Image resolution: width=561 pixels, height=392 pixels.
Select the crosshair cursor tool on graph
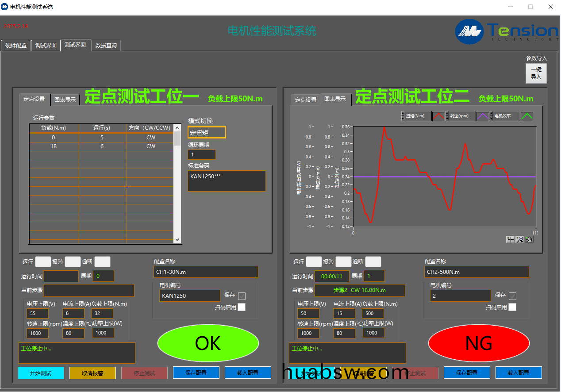pos(511,239)
